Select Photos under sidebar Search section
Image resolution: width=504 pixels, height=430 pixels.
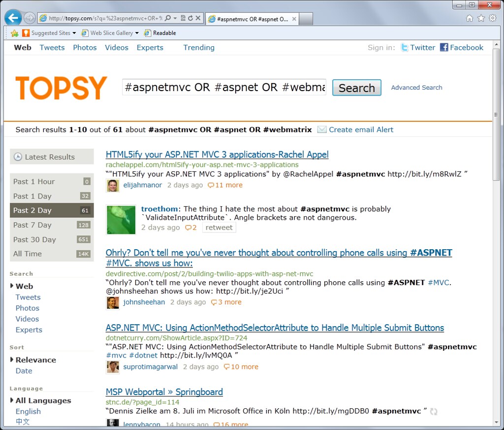(28, 308)
